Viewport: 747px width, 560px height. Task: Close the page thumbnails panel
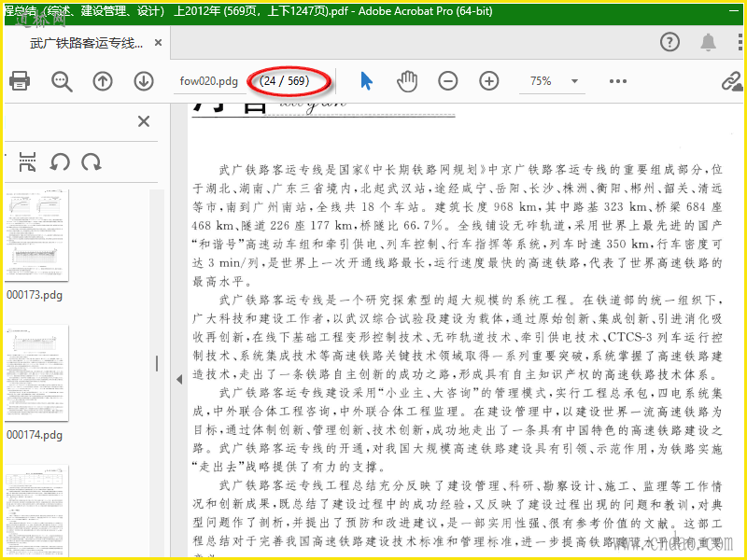144,121
